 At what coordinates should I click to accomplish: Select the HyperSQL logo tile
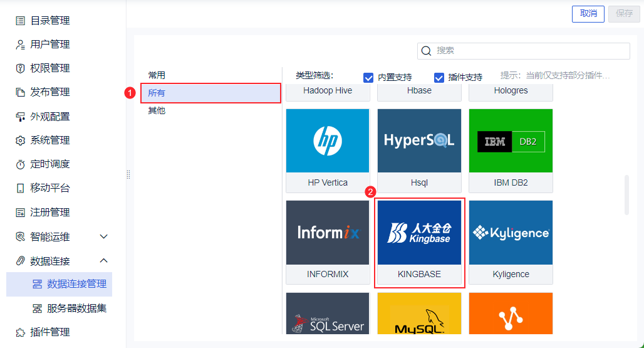coord(419,140)
